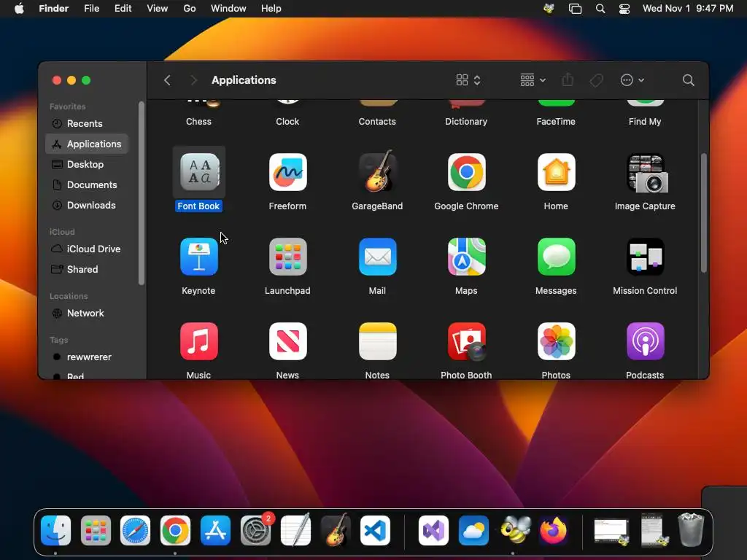
Task: Open the Trash in the Dock
Action: 691,529
